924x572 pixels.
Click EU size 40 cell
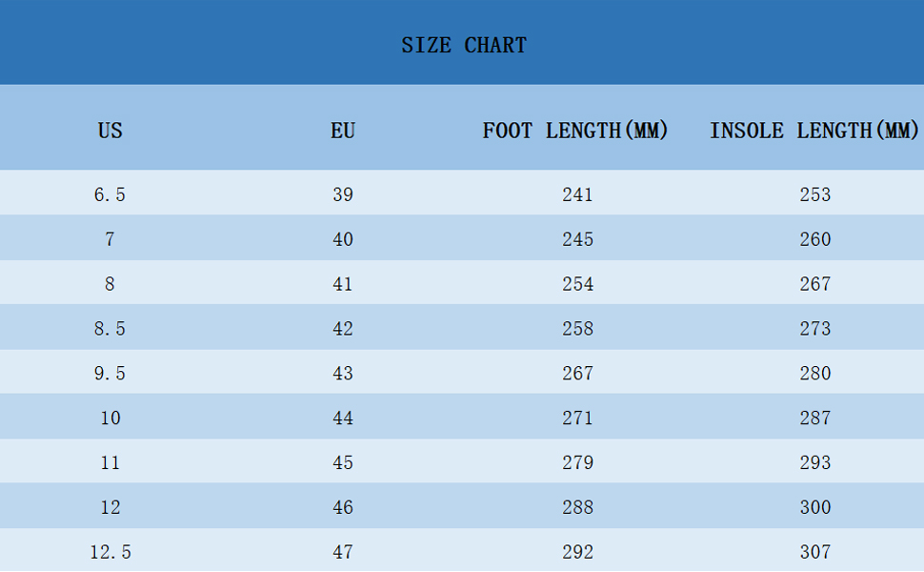[343, 239]
